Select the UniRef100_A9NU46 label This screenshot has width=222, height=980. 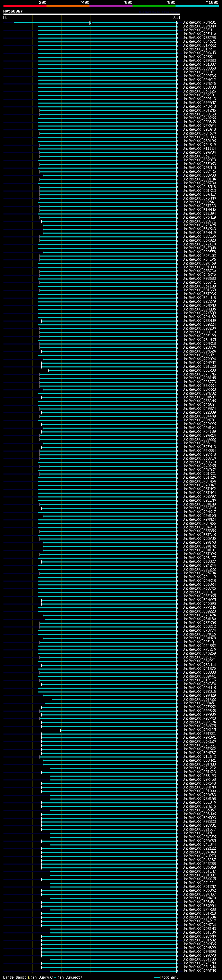coord(199,688)
